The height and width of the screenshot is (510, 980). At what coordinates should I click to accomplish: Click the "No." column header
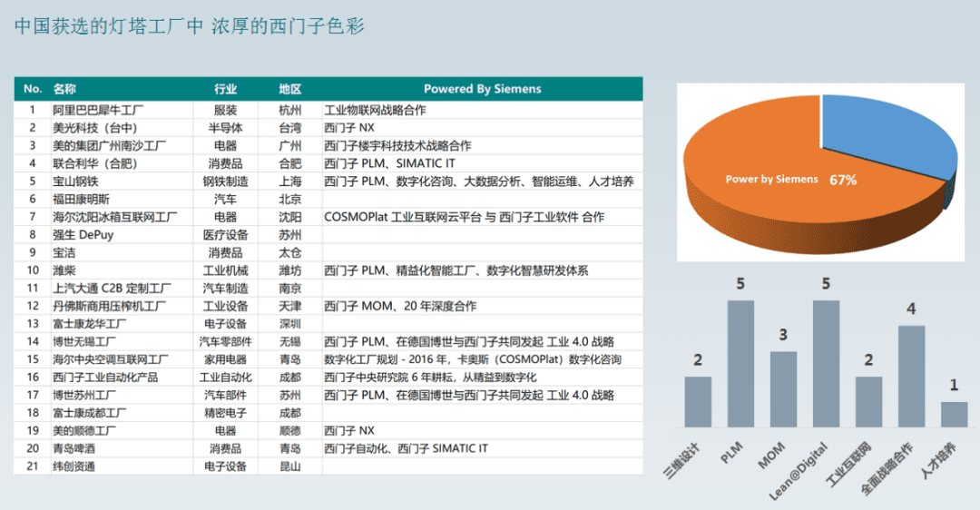pos(33,89)
